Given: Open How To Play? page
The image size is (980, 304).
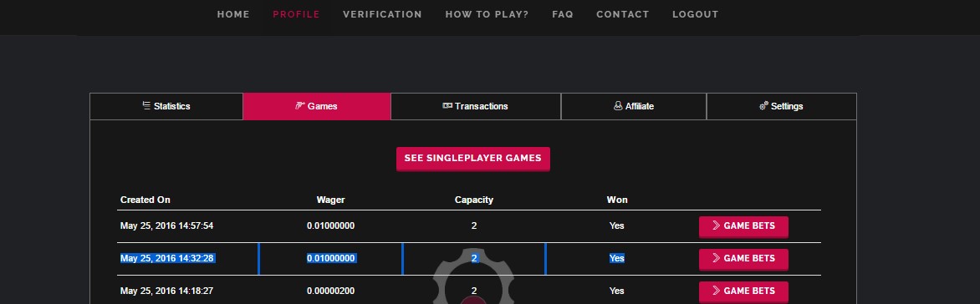Looking at the screenshot, I should coord(487,14).
